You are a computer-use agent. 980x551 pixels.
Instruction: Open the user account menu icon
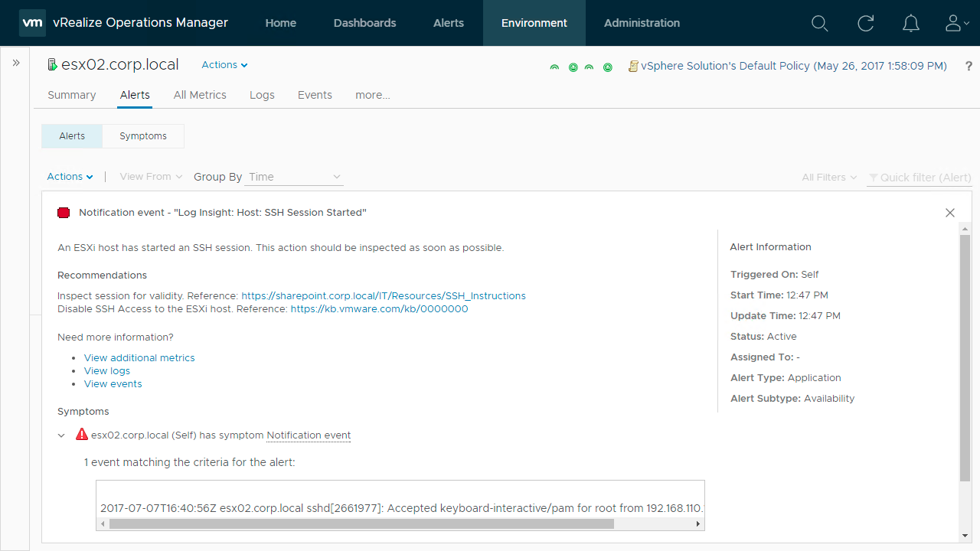(x=955, y=24)
